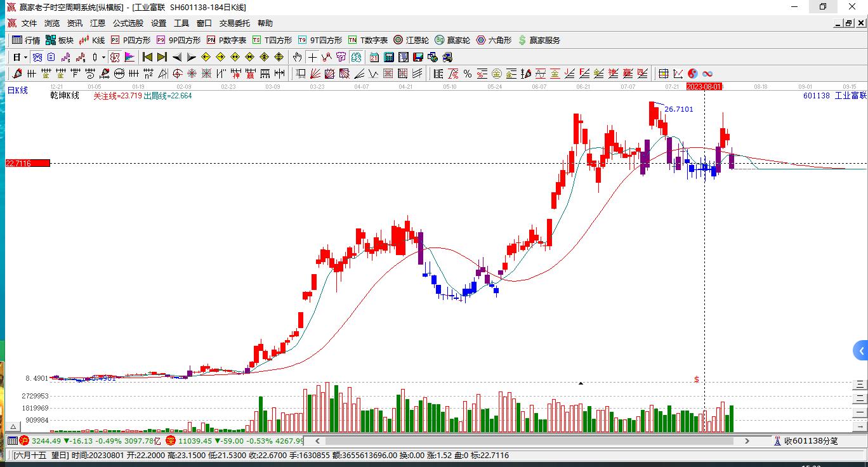Click the red $ marker on chart
This screenshot has height=467, width=868.
coord(697,379)
